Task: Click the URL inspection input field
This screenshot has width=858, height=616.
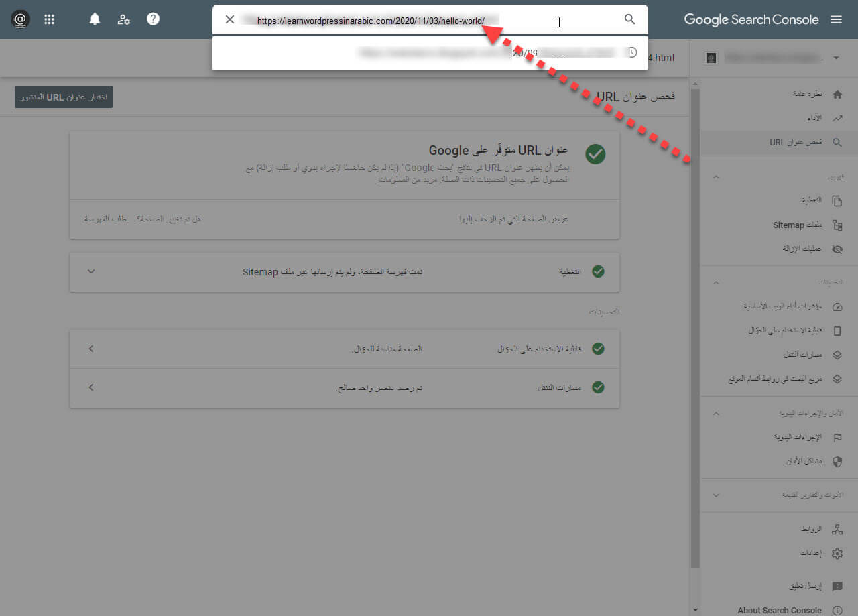Action: [x=429, y=20]
